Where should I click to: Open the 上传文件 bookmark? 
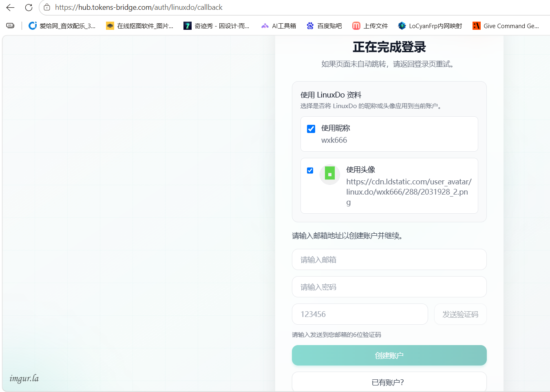pos(370,26)
